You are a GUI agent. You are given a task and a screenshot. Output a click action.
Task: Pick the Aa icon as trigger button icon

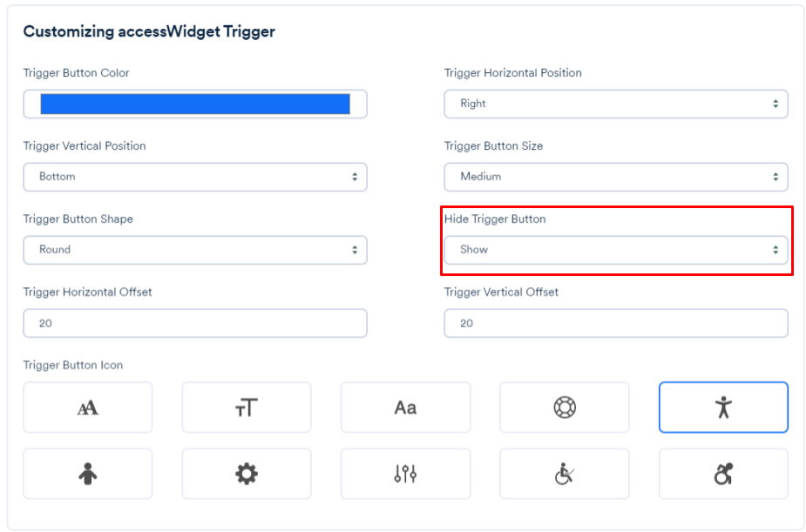405,407
